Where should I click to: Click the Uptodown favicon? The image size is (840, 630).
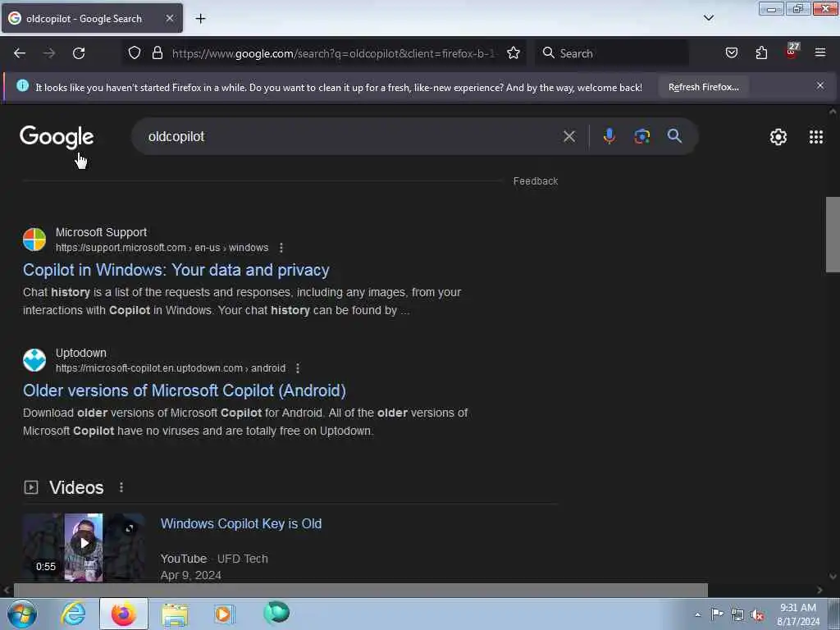point(34,360)
